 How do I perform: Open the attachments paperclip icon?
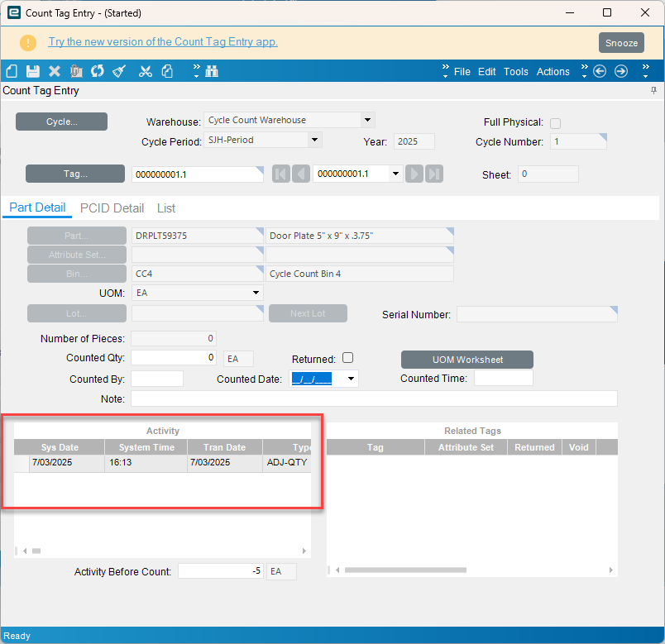tap(76, 71)
